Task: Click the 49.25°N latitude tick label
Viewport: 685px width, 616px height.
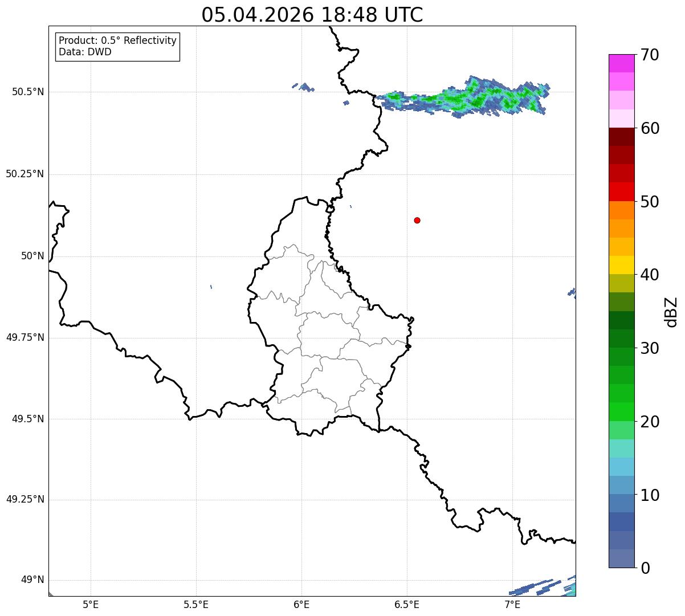Action: click(25, 500)
